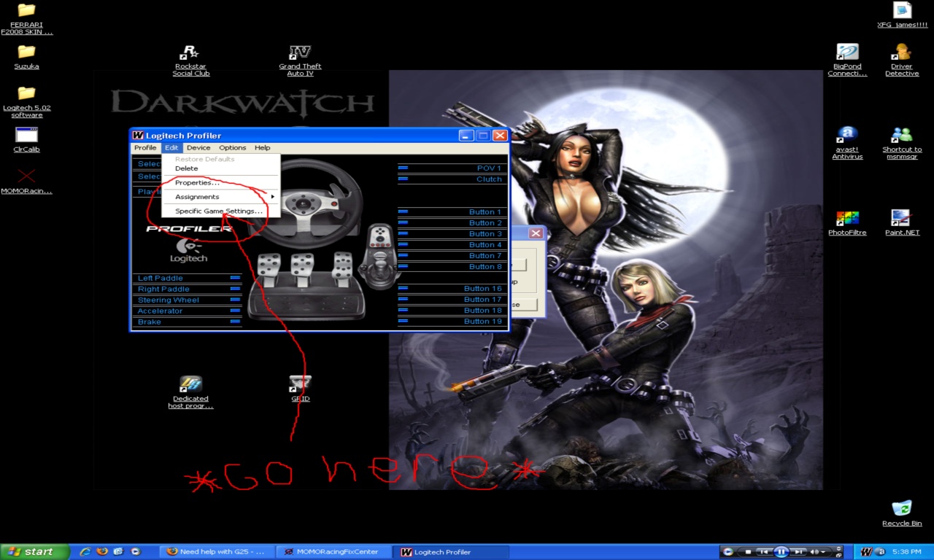Click the Logitech logo in Profiler
Screen dimensions: 934x560
click(189, 249)
